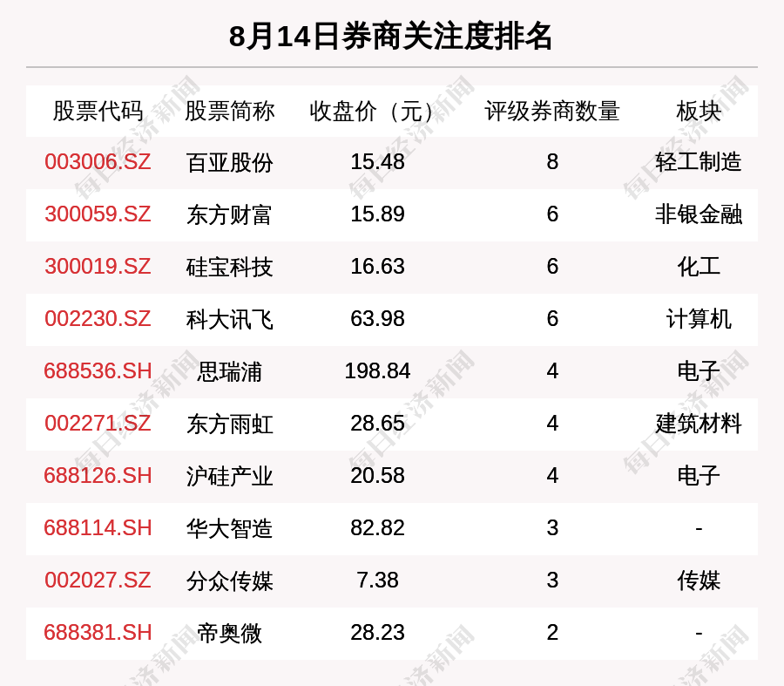Click closing price 28.23

tap(377, 633)
